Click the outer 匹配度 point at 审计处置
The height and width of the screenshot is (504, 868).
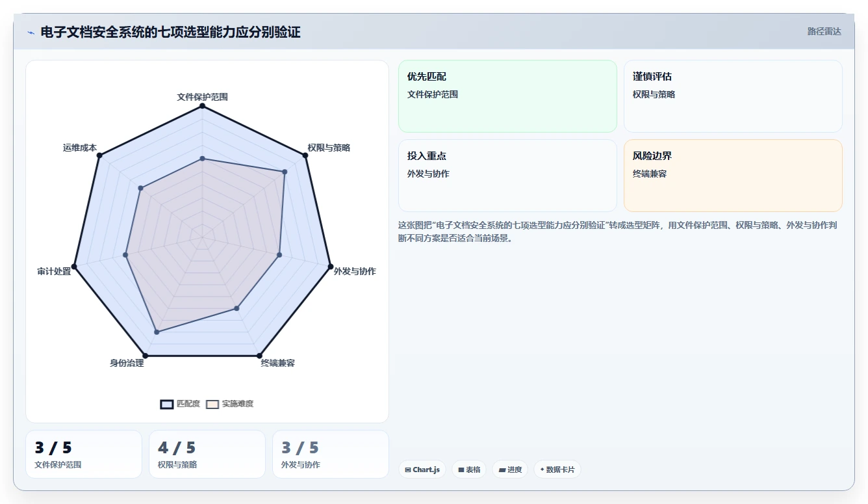74,266
